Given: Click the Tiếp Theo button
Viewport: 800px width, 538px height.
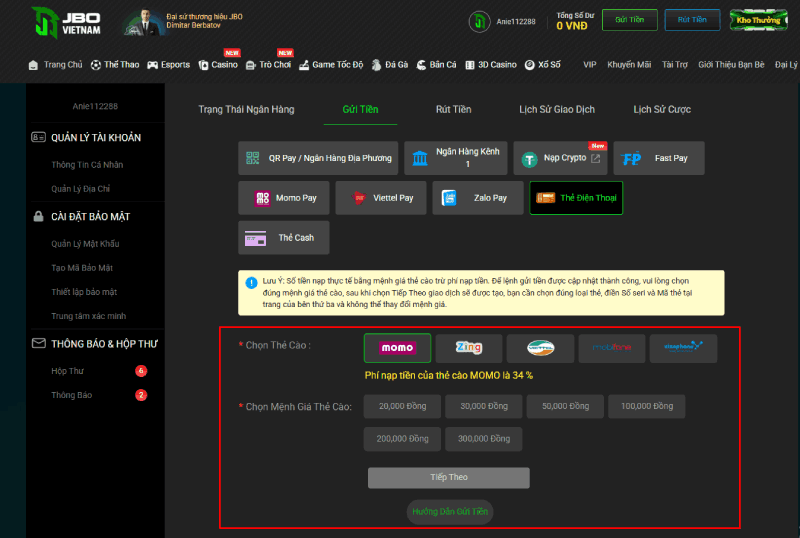Looking at the screenshot, I should 448,478.
